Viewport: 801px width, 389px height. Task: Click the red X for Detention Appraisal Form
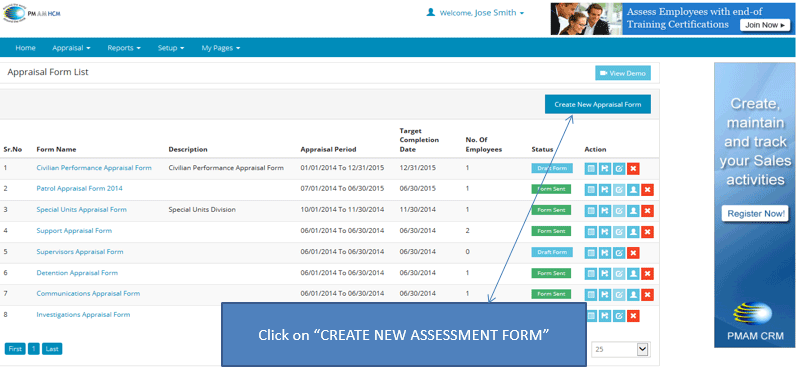pos(648,274)
